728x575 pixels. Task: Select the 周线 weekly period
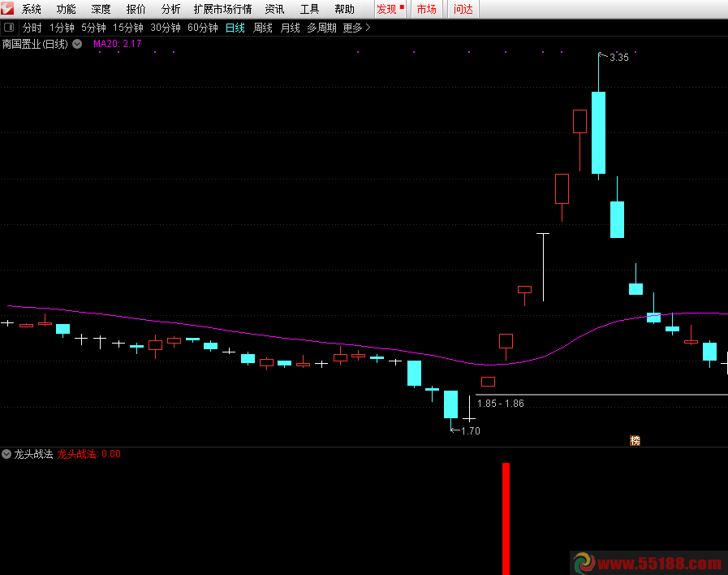(262, 28)
